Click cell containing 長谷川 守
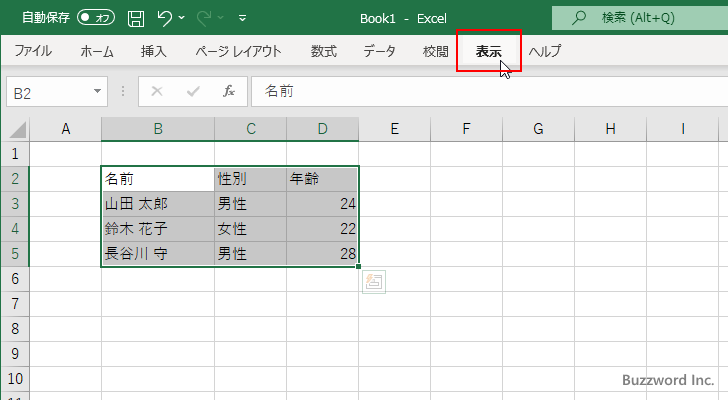This screenshot has width=728, height=400. point(158,254)
